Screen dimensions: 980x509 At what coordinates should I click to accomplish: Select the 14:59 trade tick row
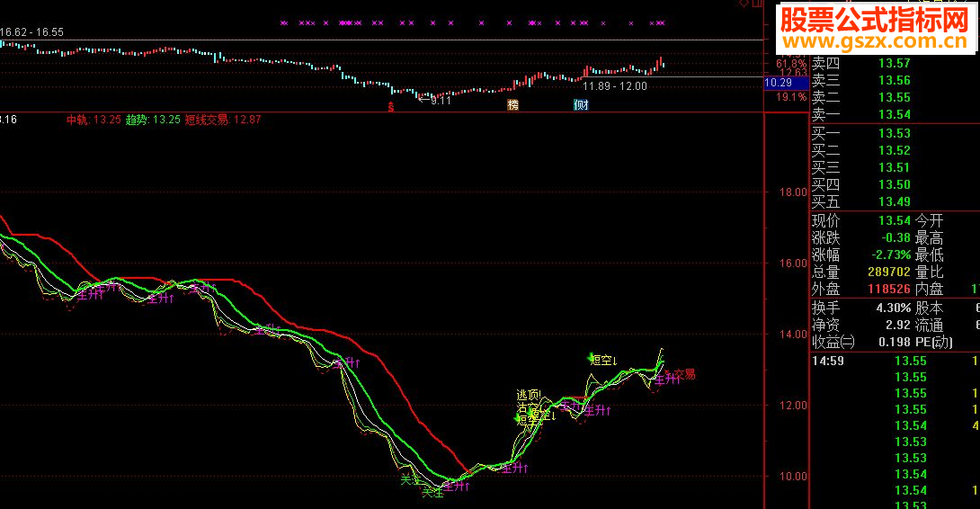(895, 361)
